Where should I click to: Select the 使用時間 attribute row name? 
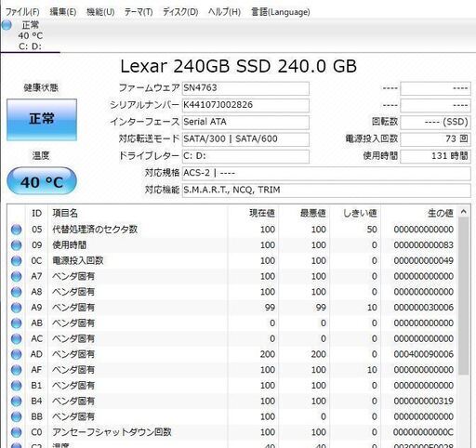pyautogui.click(x=69, y=245)
